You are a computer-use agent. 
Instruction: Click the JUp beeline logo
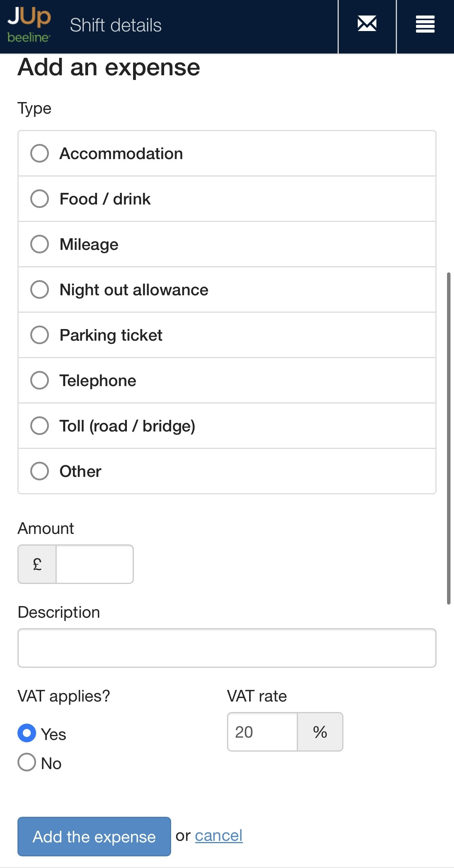click(29, 25)
